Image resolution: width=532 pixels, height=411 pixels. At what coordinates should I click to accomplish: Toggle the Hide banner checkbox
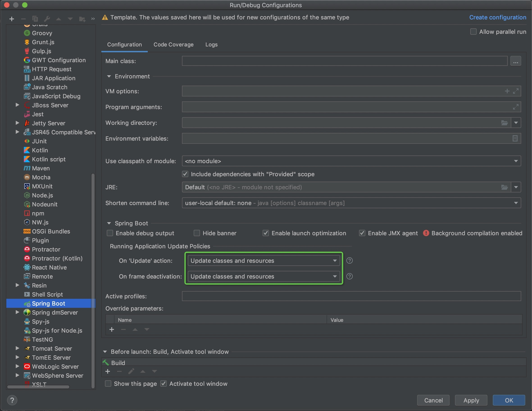197,233
